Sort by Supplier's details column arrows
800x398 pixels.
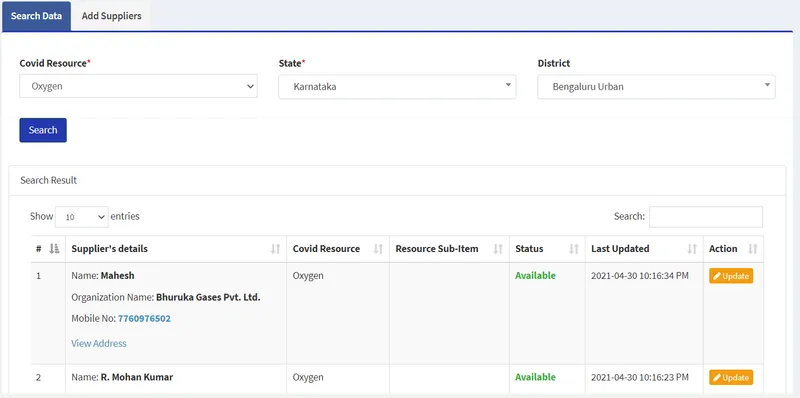click(276, 249)
